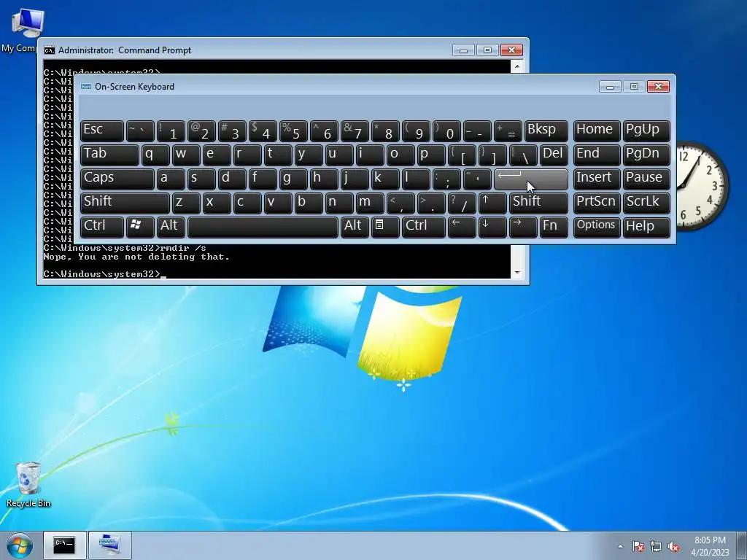The image size is (747, 560).
Task: Click the Command Prompt title bar icon
Action: pos(49,50)
